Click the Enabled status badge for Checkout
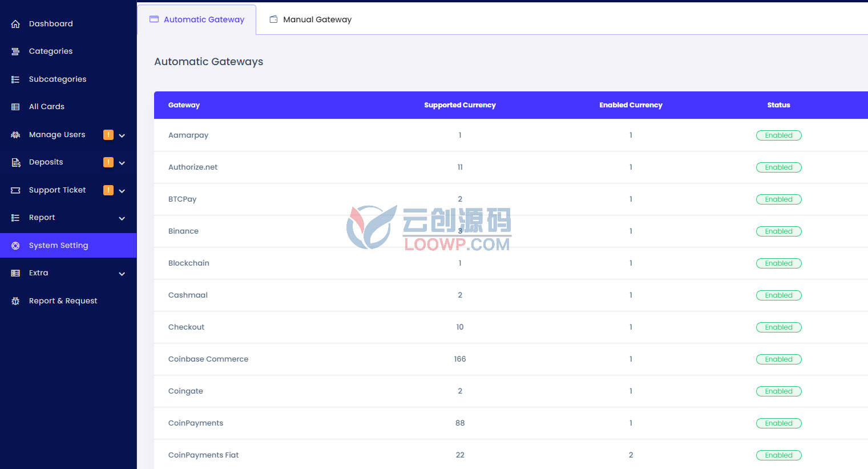868x469 pixels. (779, 327)
